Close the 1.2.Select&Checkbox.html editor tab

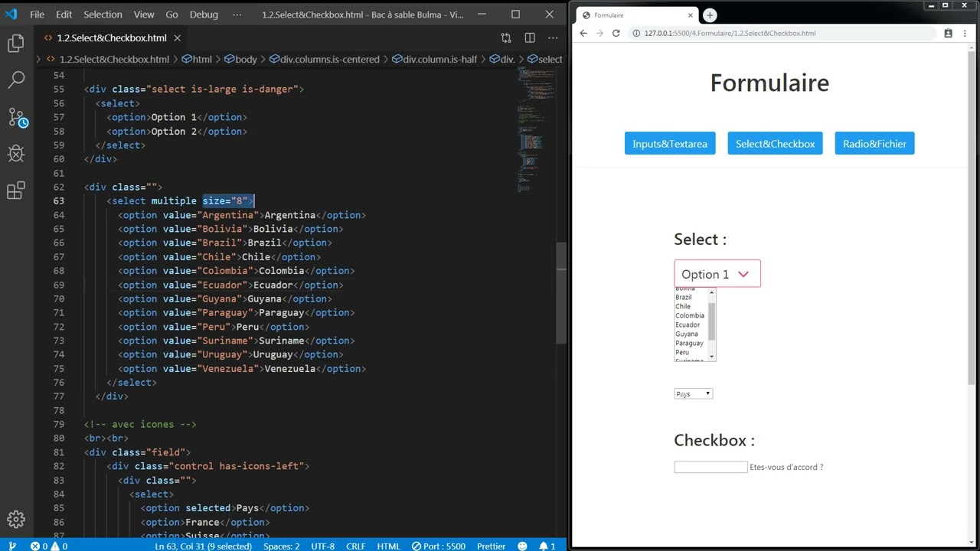pyautogui.click(x=178, y=37)
